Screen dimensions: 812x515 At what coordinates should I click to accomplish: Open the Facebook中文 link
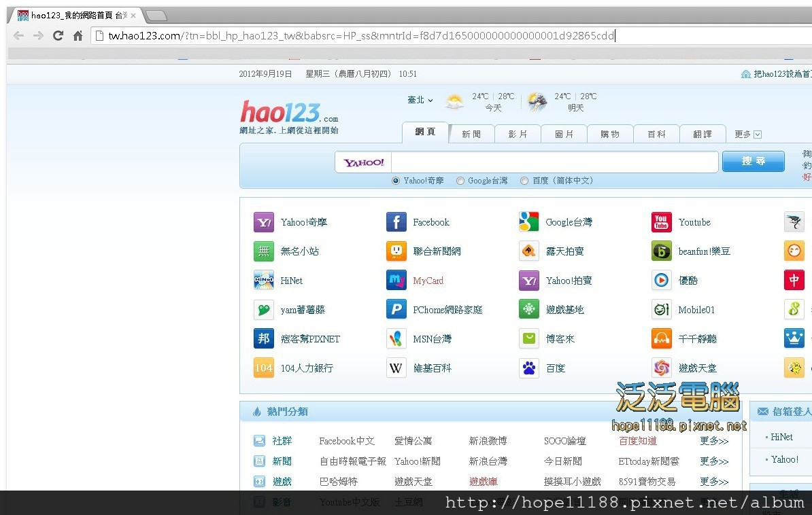pos(347,441)
